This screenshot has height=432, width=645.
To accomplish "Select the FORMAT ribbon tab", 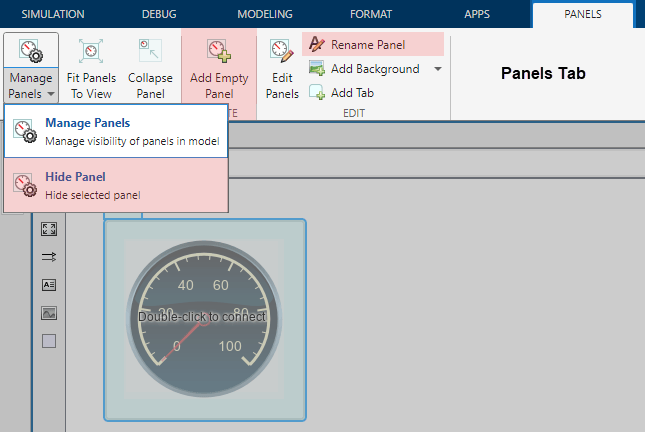I will [371, 14].
